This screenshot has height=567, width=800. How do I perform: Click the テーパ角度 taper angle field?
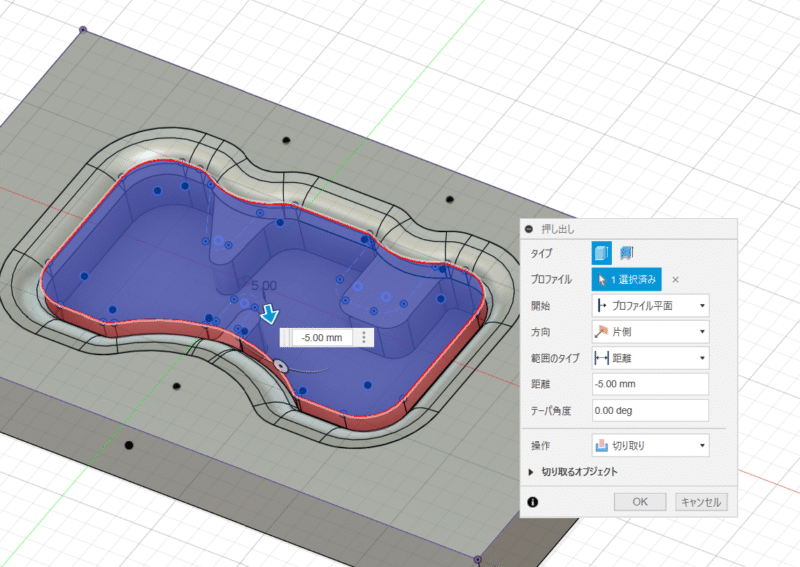tap(650, 410)
